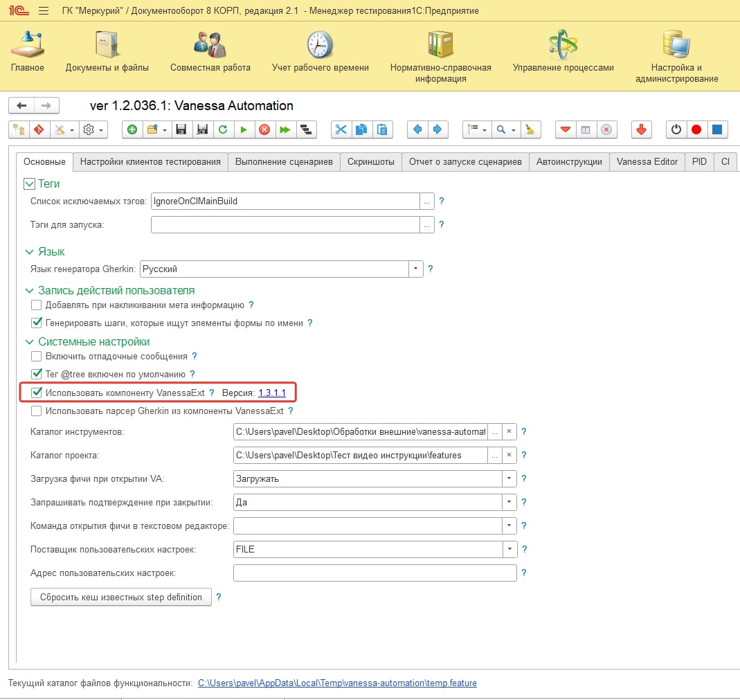Open VanessaExt version 1.3.1.1 link
This screenshot has height=700, width=740.
click(x=272, y=393)
